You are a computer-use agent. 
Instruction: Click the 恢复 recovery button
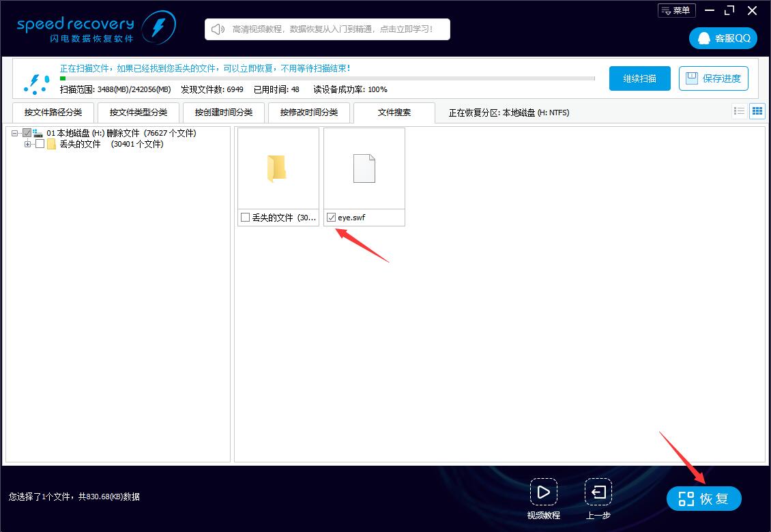click(703, 498)
